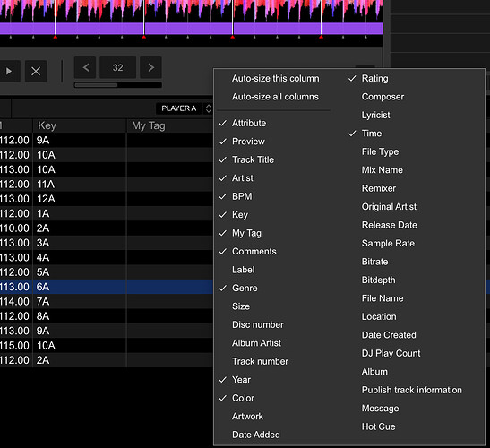Enable the Artwork column
490x448 pixels.
pos(247,417)
